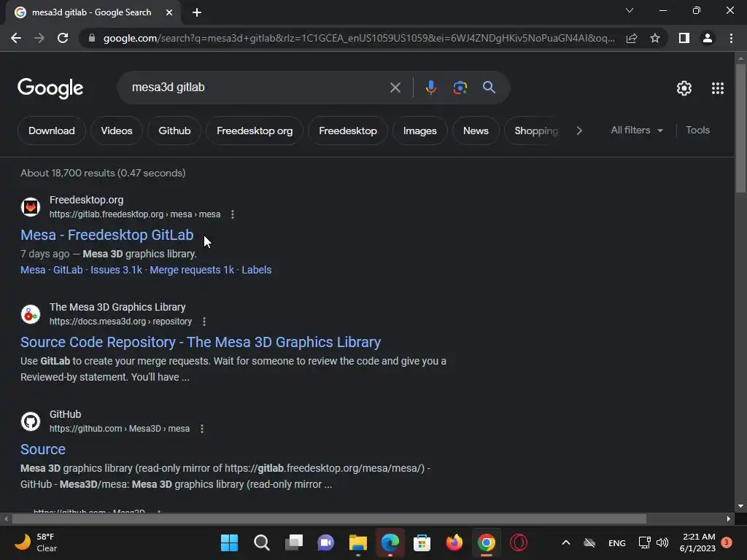Bookmark this page with the star icon
The image size is (747, 560).
[655, 38]
